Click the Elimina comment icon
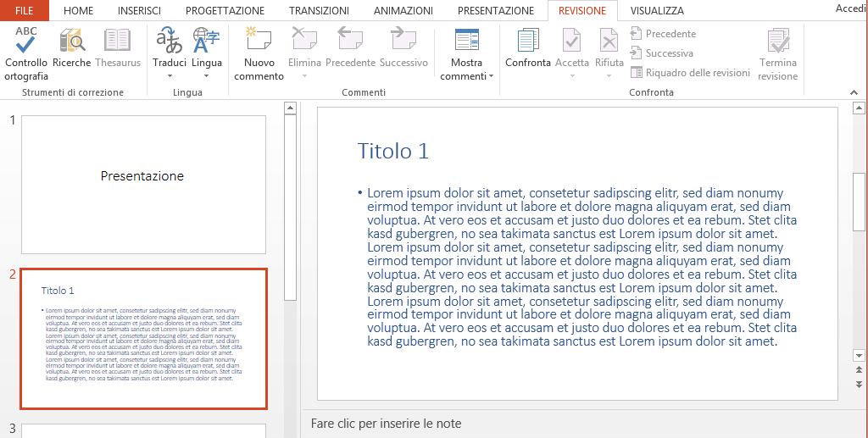 pyautogui.click(x=304, y=40)
